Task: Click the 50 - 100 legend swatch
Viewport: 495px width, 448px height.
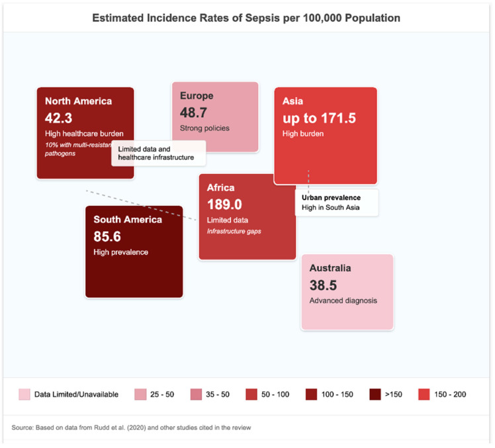Action: point(251,394)
